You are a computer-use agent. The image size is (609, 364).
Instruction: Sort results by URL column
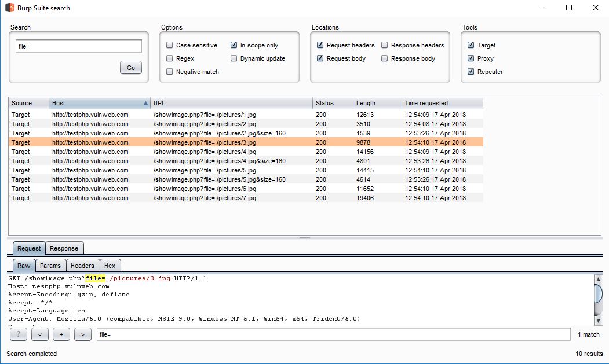[231, 103]
